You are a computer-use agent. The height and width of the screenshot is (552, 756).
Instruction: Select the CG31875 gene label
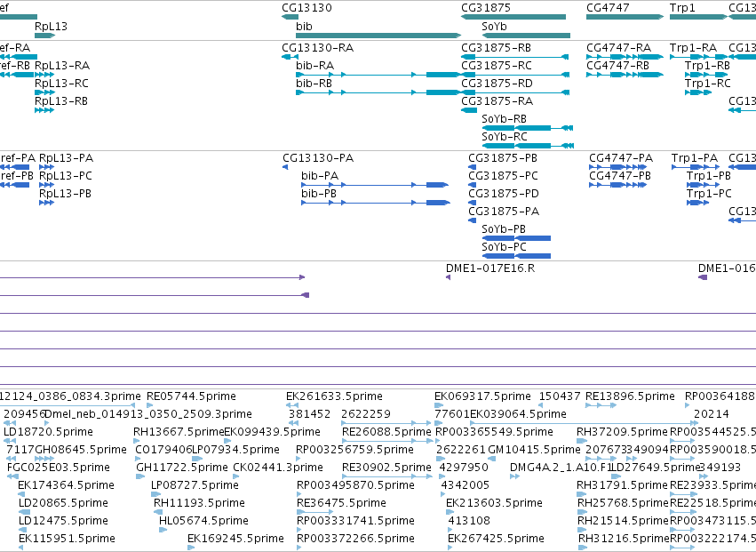(x=486, y=8)
